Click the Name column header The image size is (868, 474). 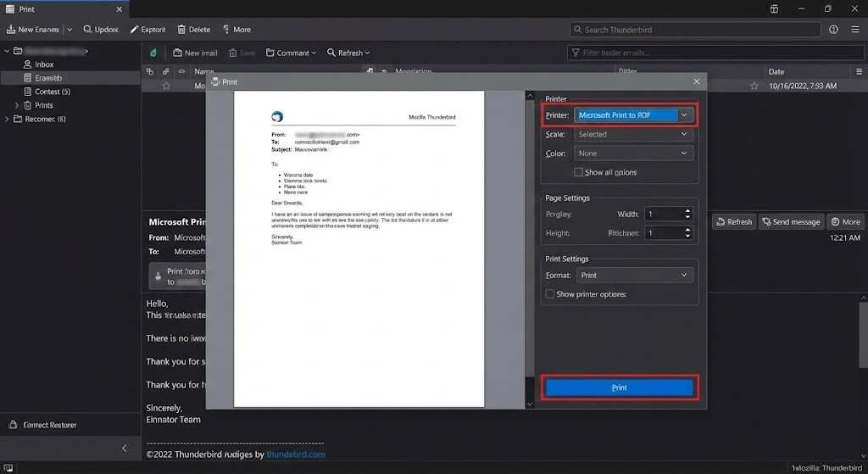coord(204,71)
